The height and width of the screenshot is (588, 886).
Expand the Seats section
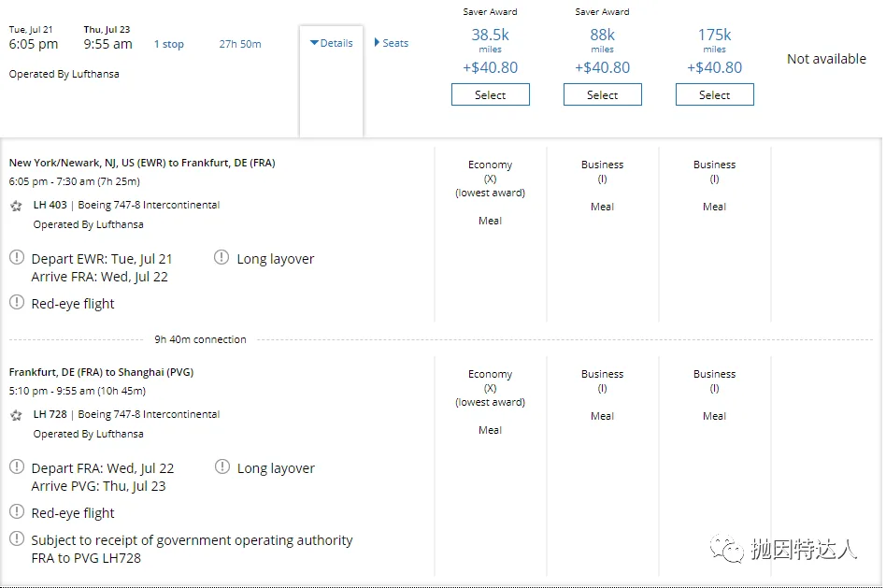392,43
